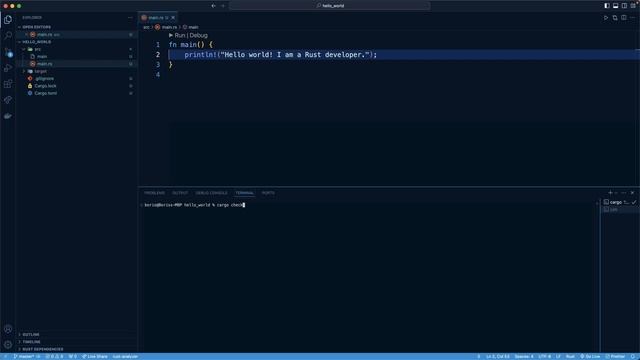Select the cargo terminal in terminal list
This screenshot has width=640, height=360.
(x=620, y=202)
